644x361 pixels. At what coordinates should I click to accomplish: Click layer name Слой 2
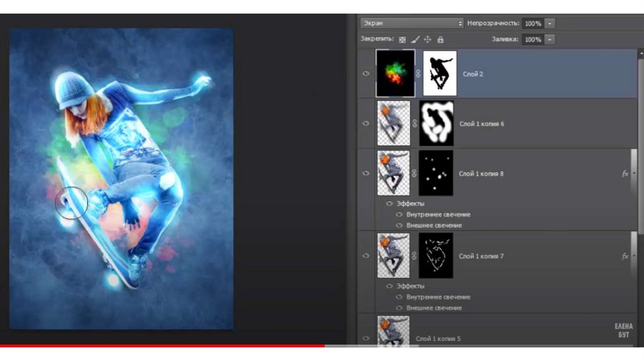(x=473, y=74)
